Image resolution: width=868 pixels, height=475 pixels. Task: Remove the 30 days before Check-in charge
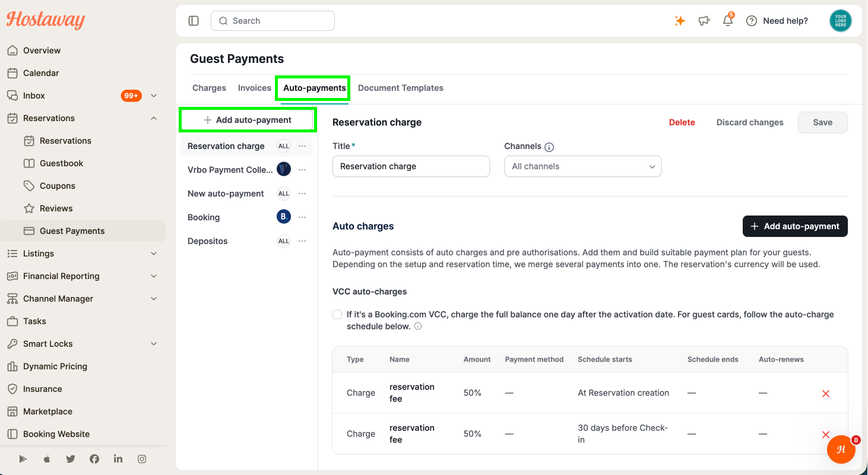pos(825,435)
